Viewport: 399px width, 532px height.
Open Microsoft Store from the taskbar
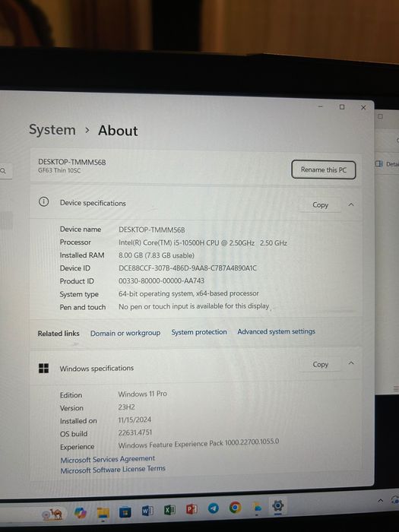point(125,512)
